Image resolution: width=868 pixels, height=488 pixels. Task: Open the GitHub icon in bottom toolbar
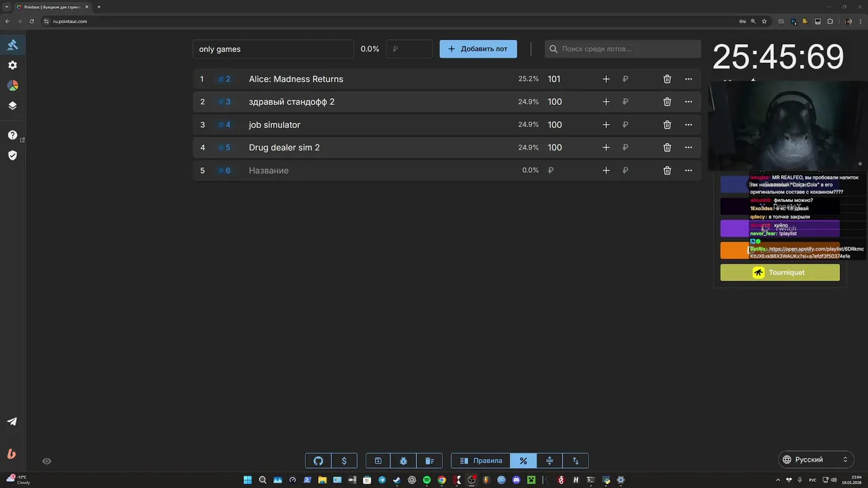tap(318, 461)
